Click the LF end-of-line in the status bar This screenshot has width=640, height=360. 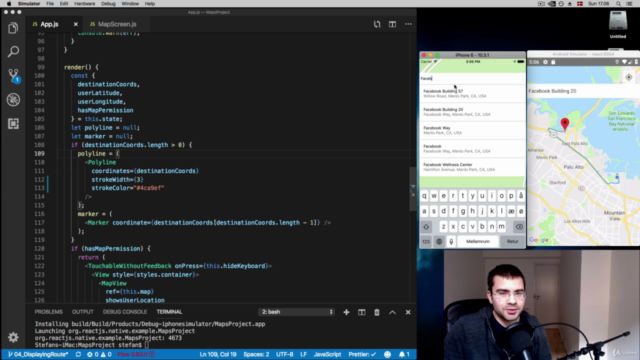pos(304,354)
